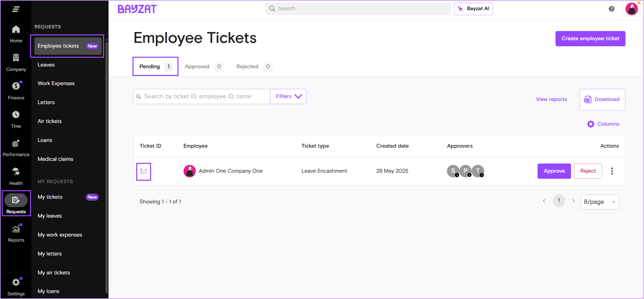Switch to the Approved tab
Image resolution: width=644 pixels, height=299 pixels.
tap(197, 66)
